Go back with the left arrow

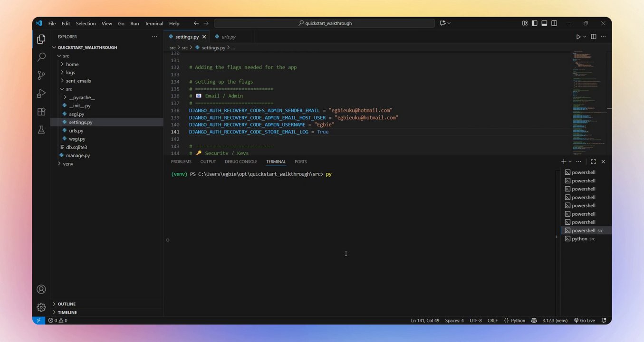[x=196, y=23]
